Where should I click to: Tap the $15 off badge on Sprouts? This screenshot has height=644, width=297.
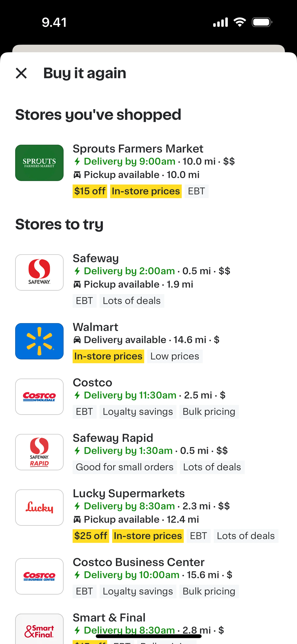coord(90,191)
